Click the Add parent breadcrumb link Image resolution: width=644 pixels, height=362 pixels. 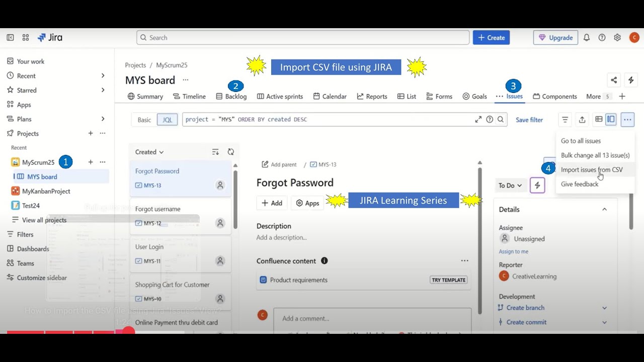pos(279,164)
